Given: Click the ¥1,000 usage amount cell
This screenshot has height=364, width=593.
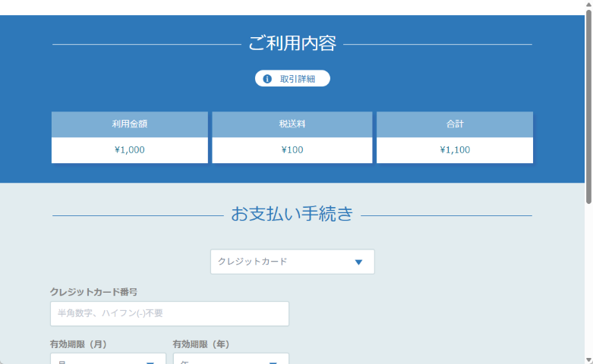Looking at the screenshot, I should pos(129,150).
